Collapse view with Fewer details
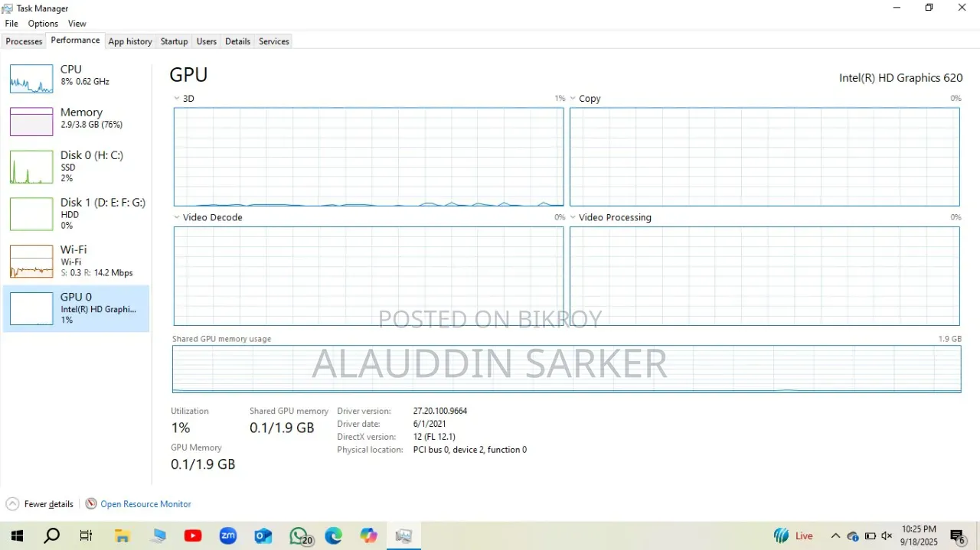 tap(49, 504)
